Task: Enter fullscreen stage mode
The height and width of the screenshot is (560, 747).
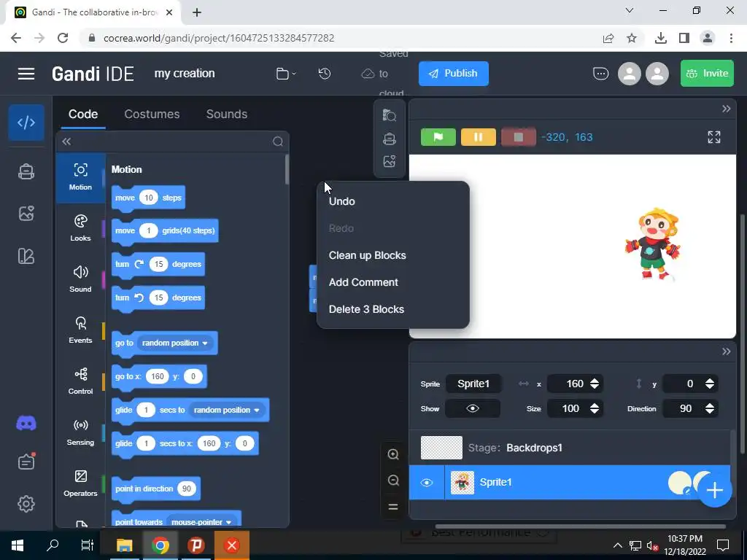Action: [713, 137]
